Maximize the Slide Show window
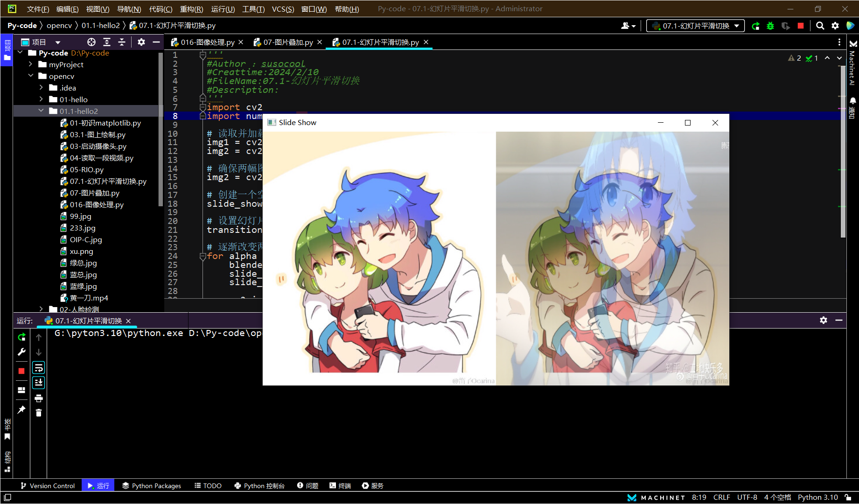Image resolution: width=859 pixels, height=504 pixels. point(688,123)
